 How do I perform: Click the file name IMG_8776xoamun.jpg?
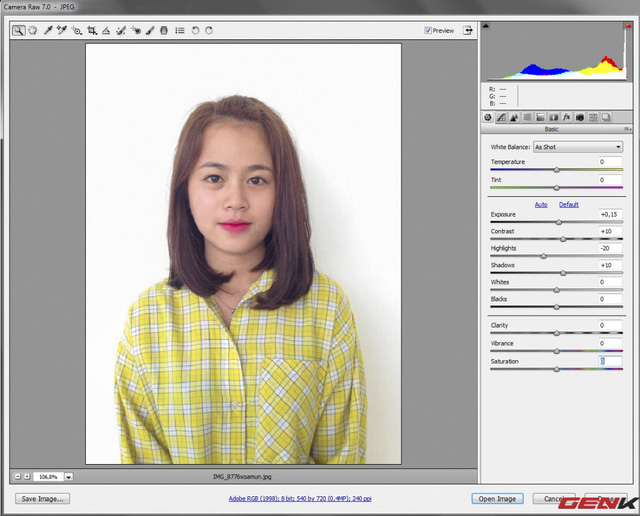click(242, 476)
